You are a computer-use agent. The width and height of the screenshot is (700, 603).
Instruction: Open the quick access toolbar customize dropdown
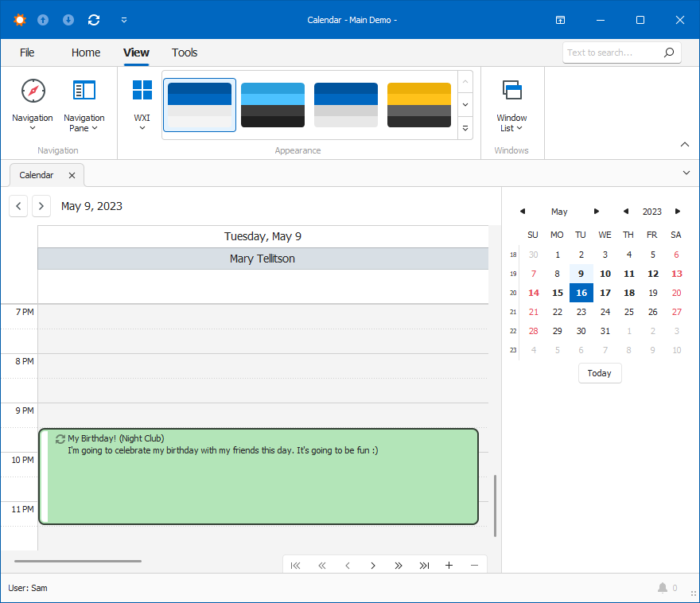click(124, 20)
